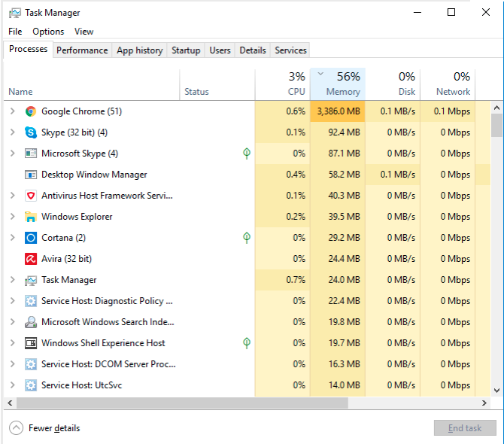Click the Task Manager process row icon
This screenshot has width=504, height=444.
click(31, 280)
